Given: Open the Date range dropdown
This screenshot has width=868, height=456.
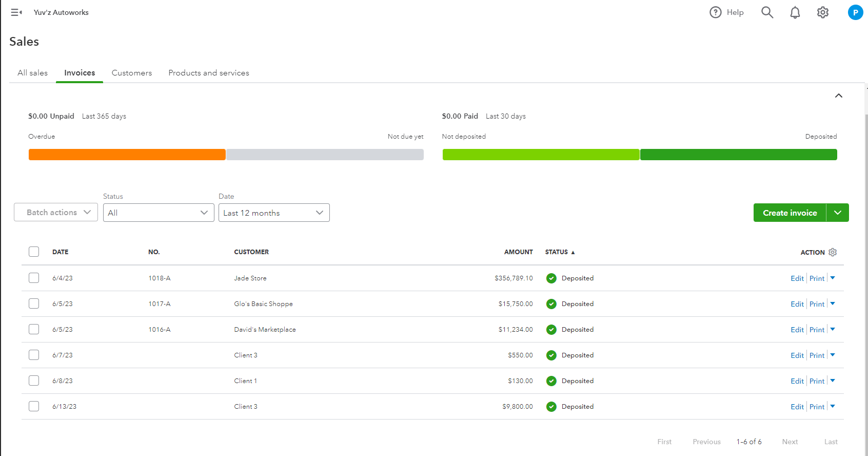Looking at the screenshot, I should [274, 213].
